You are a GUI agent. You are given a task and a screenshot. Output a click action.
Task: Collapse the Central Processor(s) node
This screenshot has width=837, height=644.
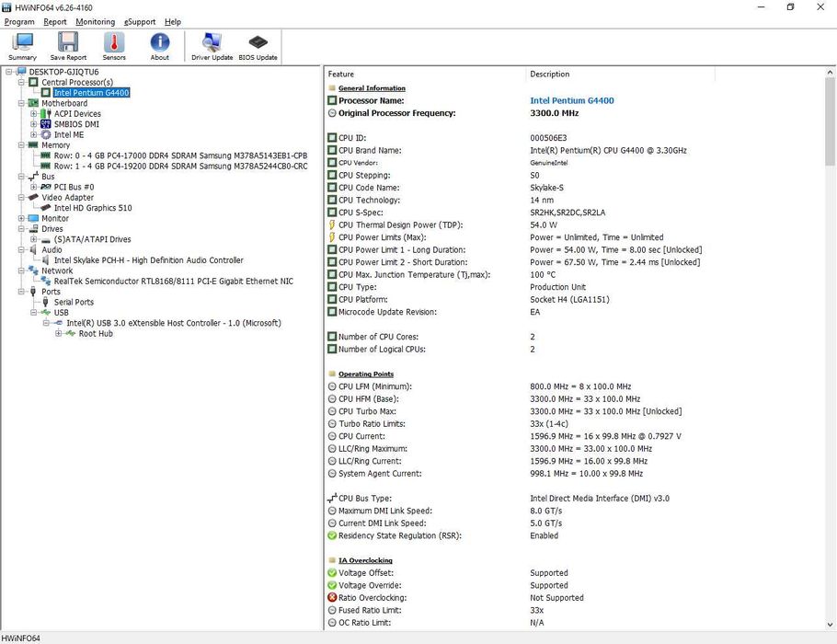point(21,82)
